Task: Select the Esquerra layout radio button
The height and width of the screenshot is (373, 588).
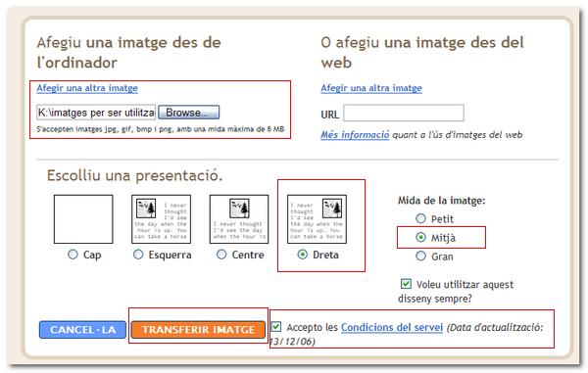Action: coord(138,255)
